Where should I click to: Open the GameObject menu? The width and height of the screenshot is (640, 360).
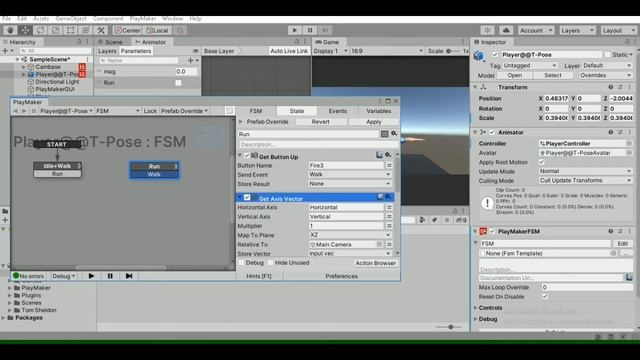(x=71, y=19)
